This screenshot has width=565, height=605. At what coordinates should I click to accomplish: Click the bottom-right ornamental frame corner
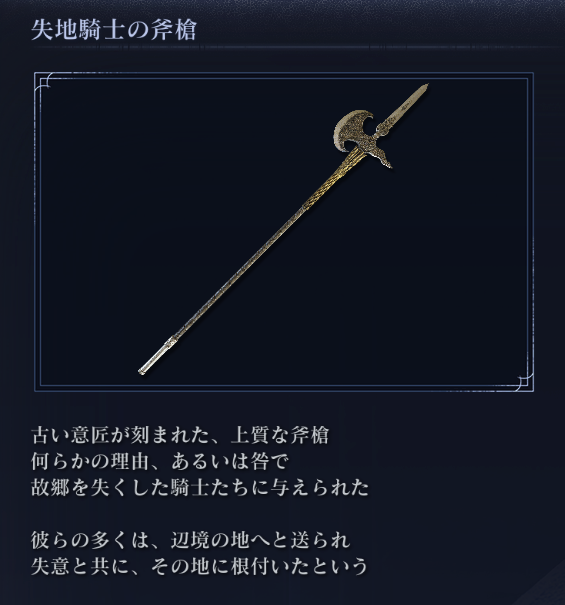pos(524,382)
